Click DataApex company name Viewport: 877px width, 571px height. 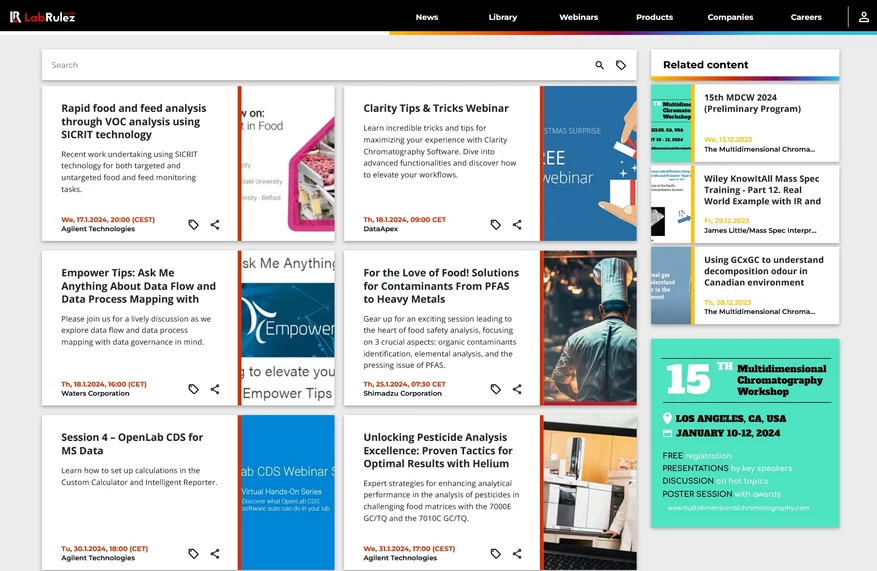click(381, 229)
